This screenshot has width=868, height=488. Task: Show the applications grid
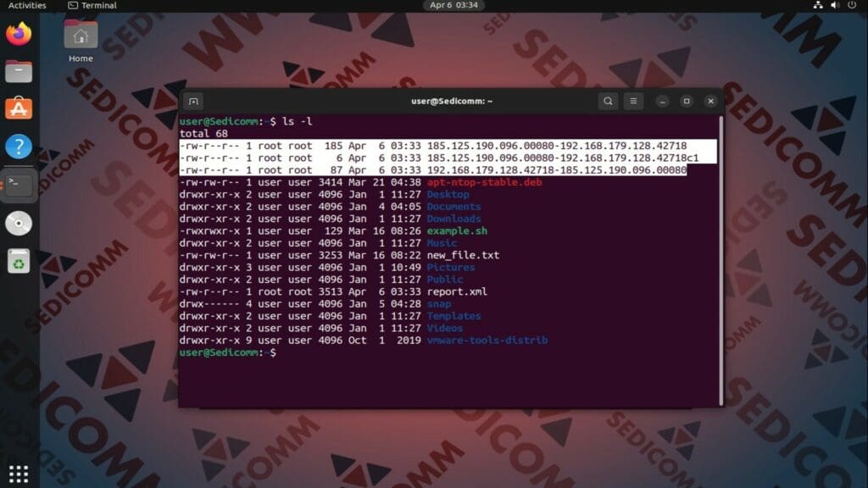tap(19, 474)
